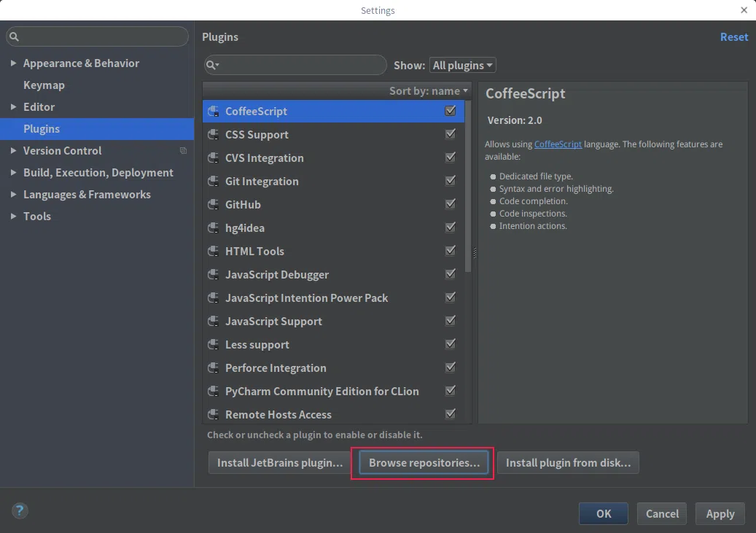Image resolution: width=756 pixels, height=533 pixels.
Task: Expand the Languages & Frameworks section
Action: (x=14, y=195)
